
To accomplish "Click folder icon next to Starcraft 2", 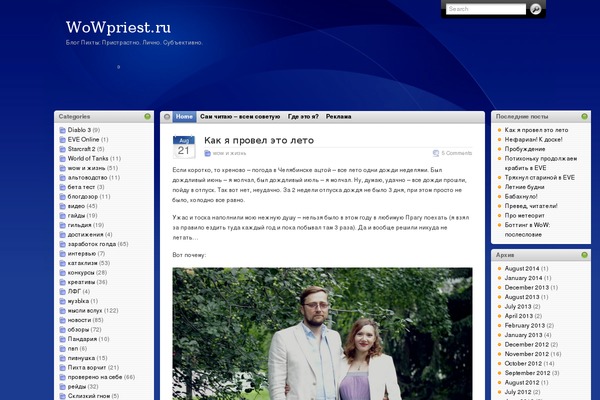I will [63, 149].
